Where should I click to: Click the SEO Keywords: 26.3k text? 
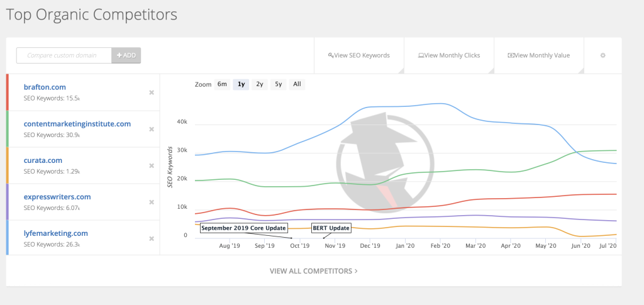coord(52,245)
